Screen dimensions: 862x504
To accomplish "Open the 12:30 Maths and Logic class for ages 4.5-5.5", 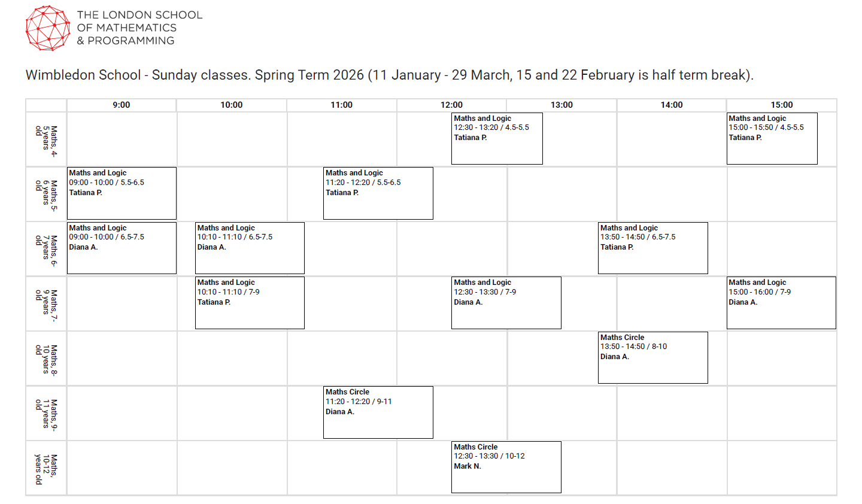I will tap(496, 138).
